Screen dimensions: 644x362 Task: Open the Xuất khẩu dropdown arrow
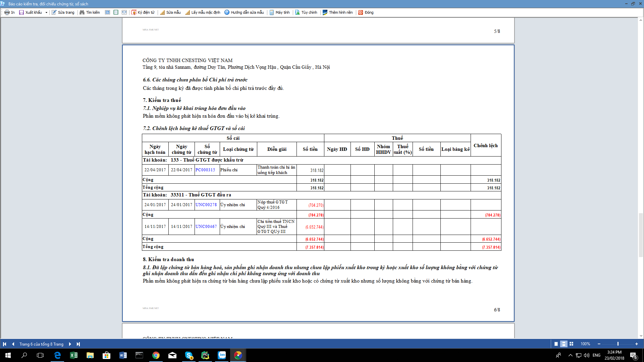[46, 12]
